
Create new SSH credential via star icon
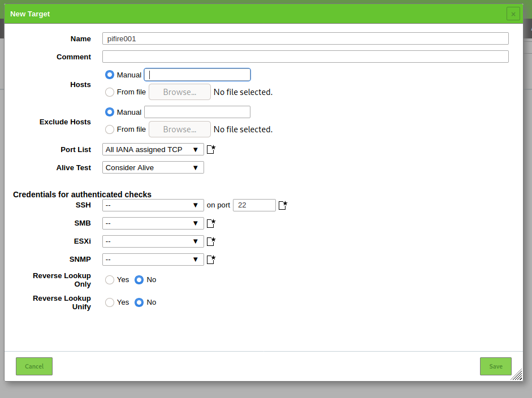[x=283, y=205]
